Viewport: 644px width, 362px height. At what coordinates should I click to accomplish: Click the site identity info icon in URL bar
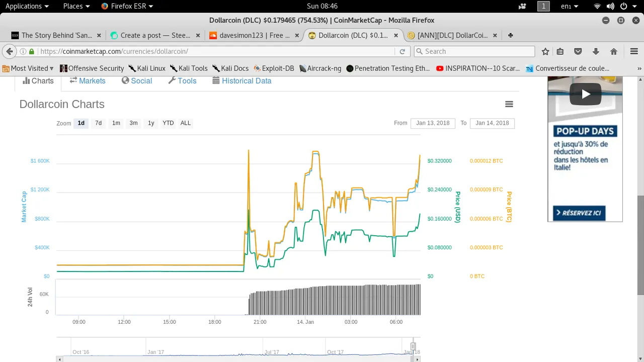tap(23, 51)
